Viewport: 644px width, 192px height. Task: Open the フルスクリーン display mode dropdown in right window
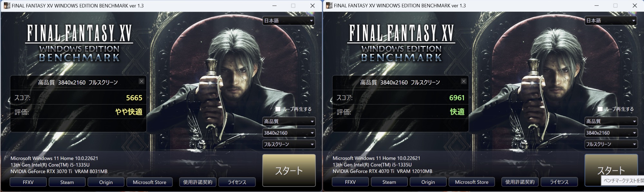[x=611, y=144]
